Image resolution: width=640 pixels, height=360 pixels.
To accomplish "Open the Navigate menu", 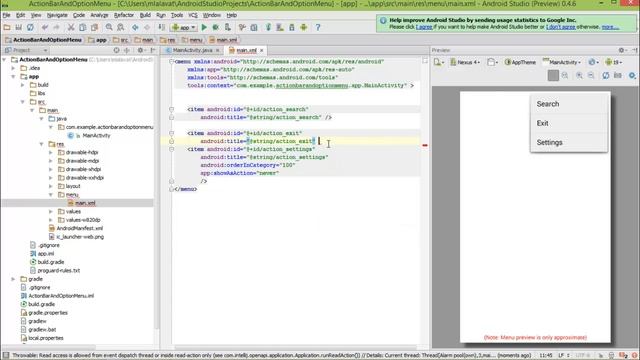I will coord(57,15).
